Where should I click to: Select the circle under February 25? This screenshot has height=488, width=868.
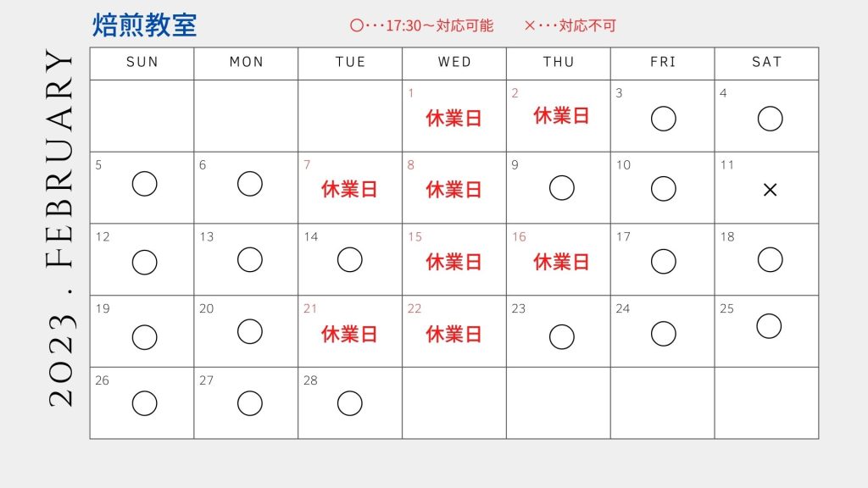point(769,326)
